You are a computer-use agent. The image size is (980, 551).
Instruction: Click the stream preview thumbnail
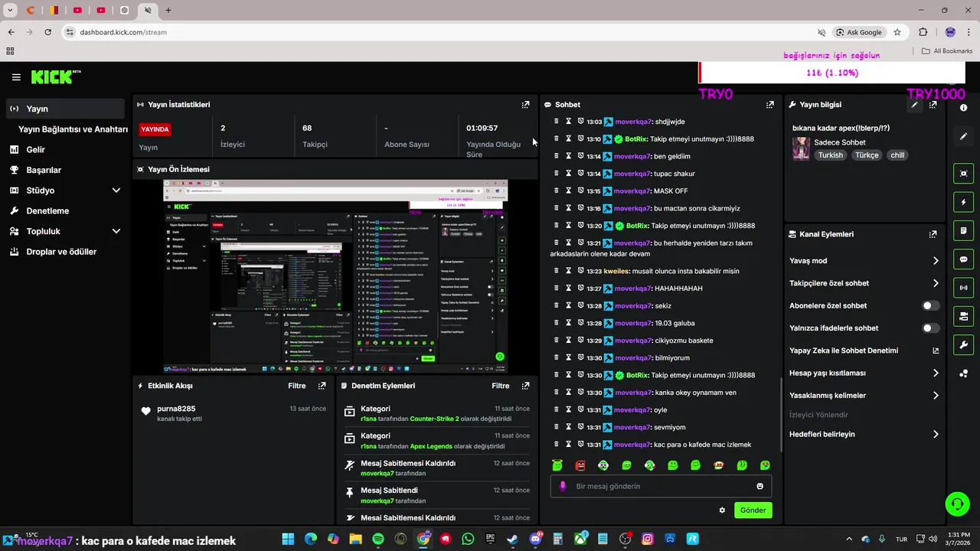[x=335, y=276]
